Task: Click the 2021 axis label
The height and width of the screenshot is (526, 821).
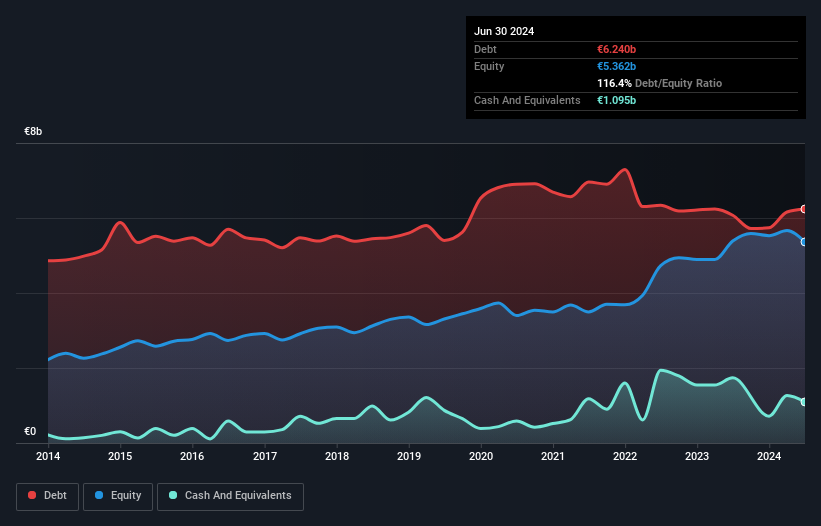Action: 553,456
